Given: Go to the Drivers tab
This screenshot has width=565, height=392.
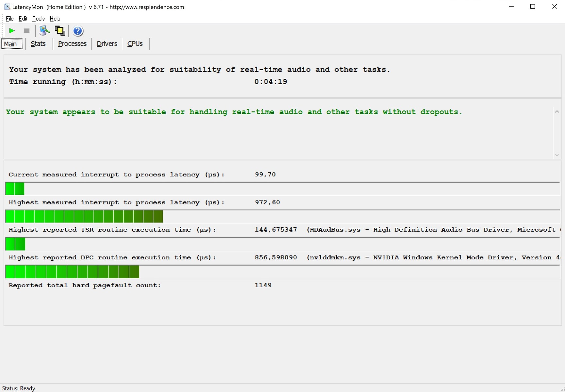Looking at the screenshot, I should click(x=107, y=44).
